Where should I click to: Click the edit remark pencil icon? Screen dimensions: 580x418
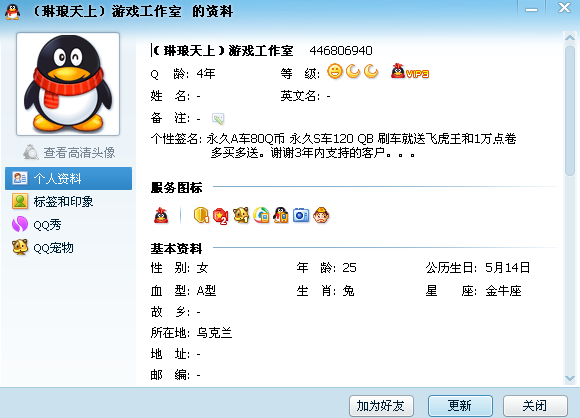(x=218, y=118)
